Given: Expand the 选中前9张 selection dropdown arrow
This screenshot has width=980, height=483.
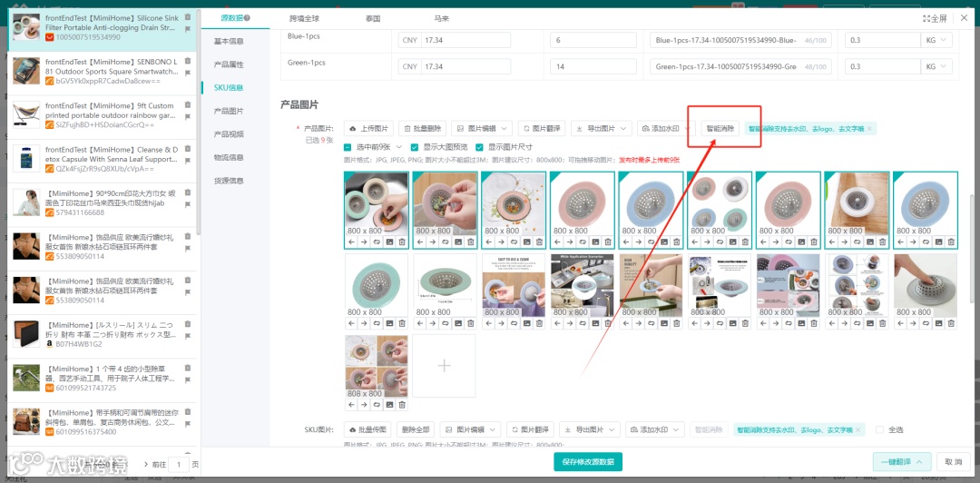Looking at the screenshot, I should click(399, 148).
